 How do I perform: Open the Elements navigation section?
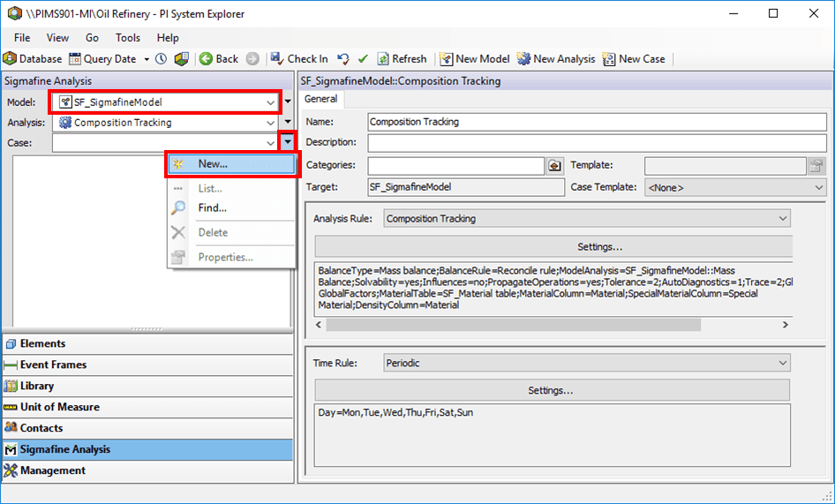point(147,343)
